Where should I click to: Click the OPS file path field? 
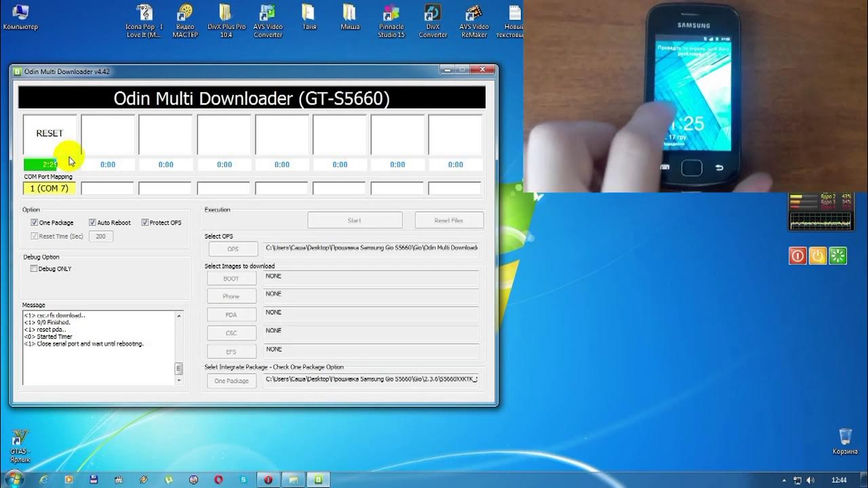pyautogui.click(x=370, y=249)
